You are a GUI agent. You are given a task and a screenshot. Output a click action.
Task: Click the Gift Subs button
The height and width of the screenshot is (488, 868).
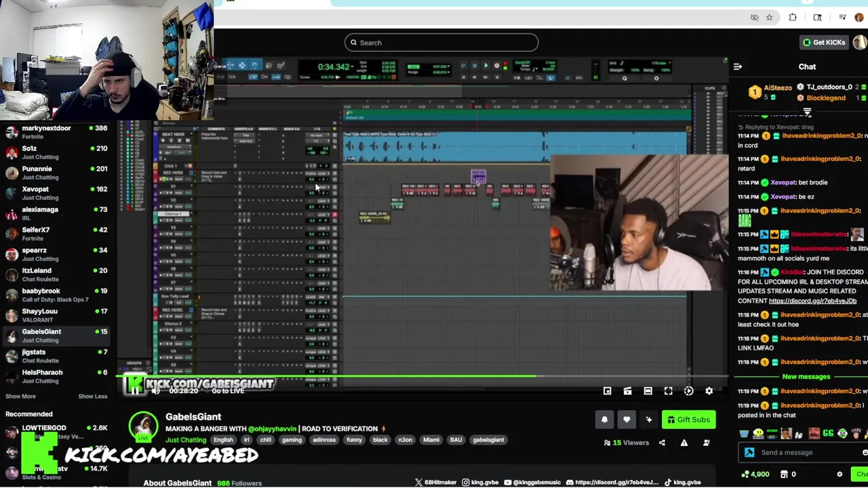(x=688, y=420)
